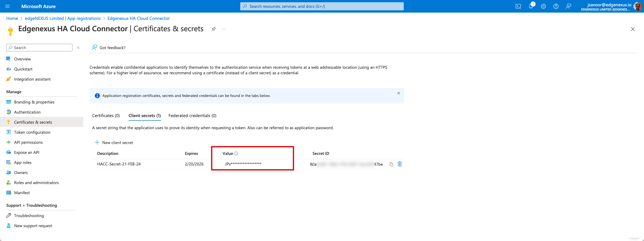The image size is (644, 241).
Task: Open the notifications bell
Action: (x=531, y=6)
